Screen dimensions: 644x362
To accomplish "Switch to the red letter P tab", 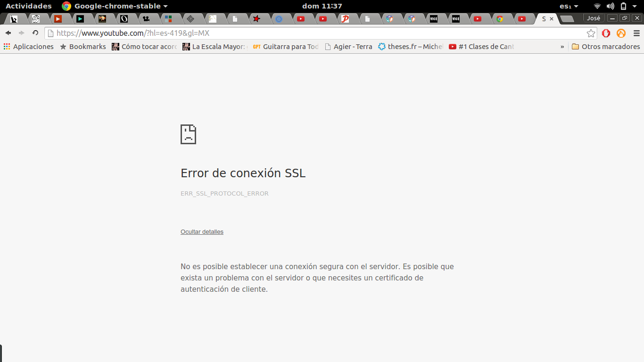I will [345, 19].
